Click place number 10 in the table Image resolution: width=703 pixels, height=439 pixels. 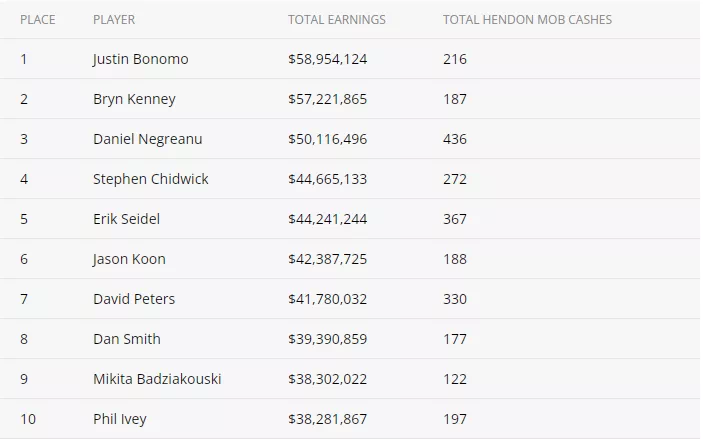[28, 419]
